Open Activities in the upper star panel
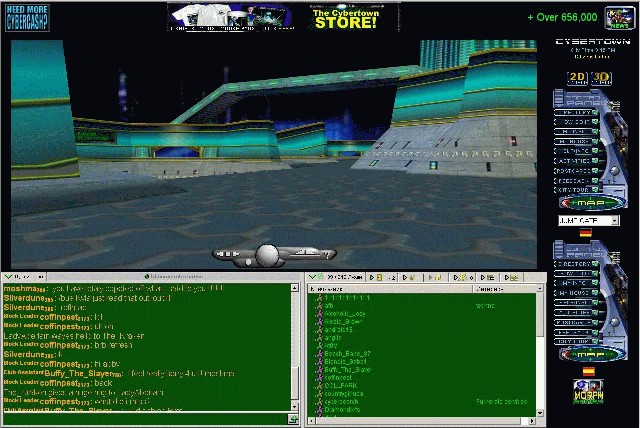The width and height of the screenshot is (640, 428). pos(576,161)
